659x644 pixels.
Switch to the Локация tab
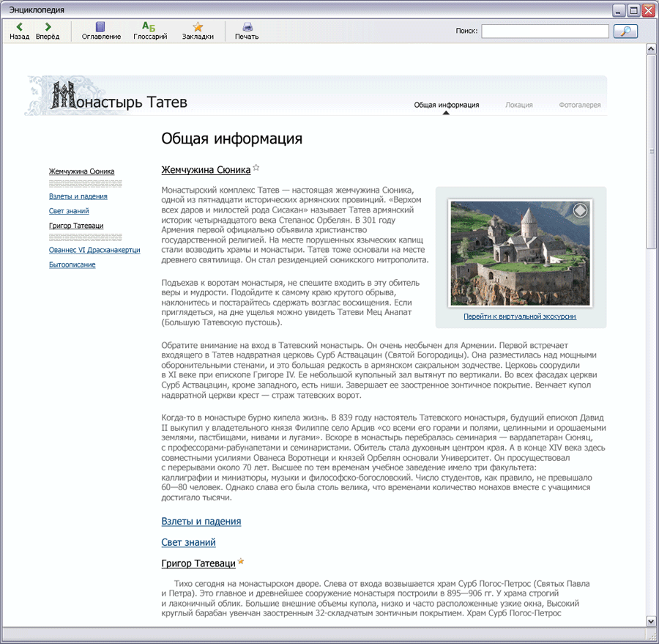click(519, 105)
